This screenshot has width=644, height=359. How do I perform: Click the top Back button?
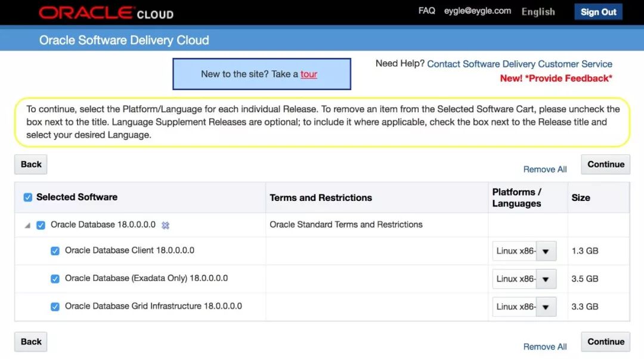31,165
